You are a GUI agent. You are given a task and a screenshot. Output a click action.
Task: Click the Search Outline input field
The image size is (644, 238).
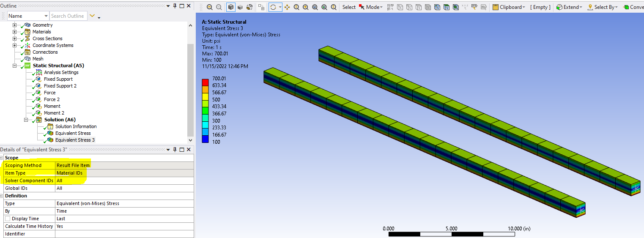(68, 16)
